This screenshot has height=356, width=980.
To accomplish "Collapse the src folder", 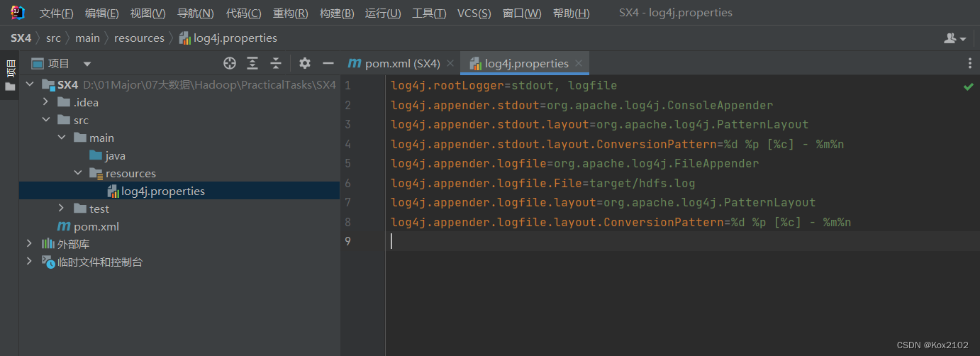I will (x=45, y=120).
